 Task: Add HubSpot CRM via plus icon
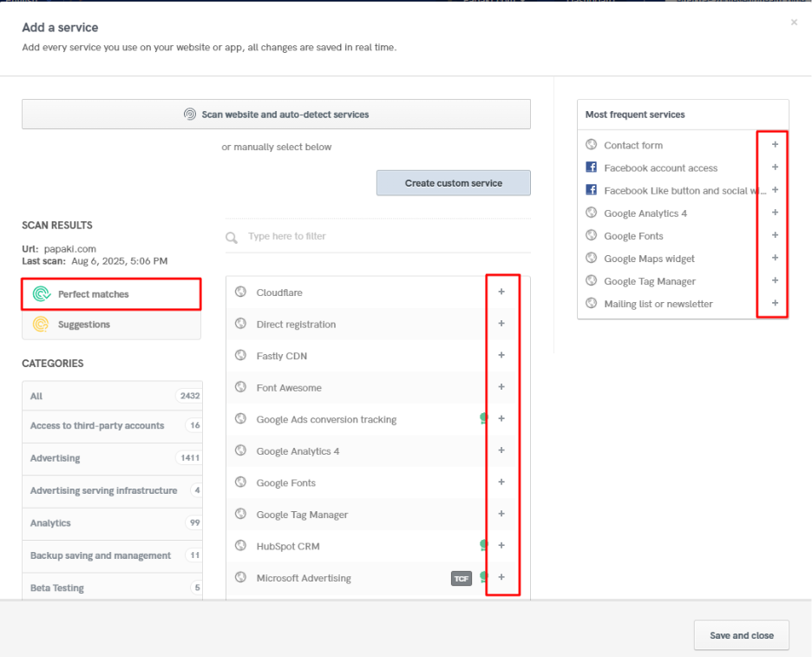[x=501, y=545]
